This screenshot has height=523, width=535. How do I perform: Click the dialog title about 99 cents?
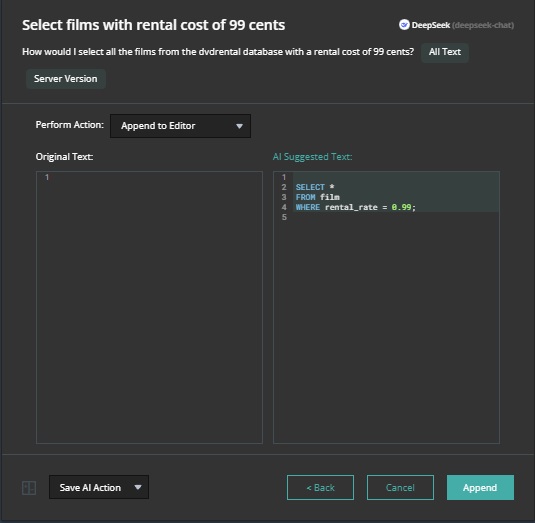point(154,25)
